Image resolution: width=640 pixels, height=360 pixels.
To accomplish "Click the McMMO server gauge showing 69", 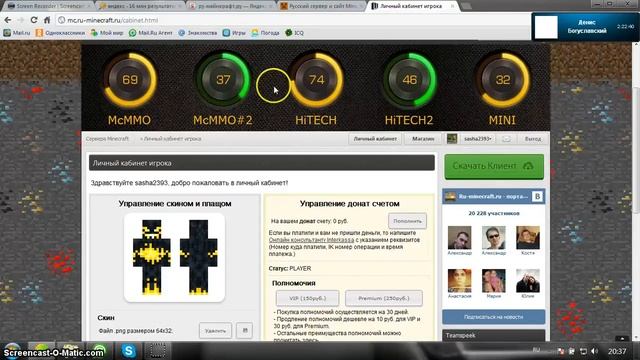I will [x=130, y=80].
